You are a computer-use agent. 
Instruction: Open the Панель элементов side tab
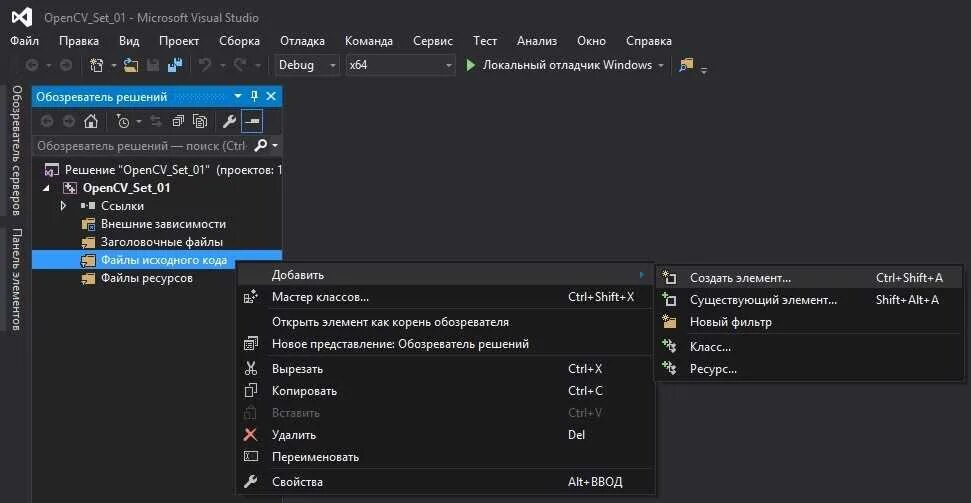[x=17, y=279]
